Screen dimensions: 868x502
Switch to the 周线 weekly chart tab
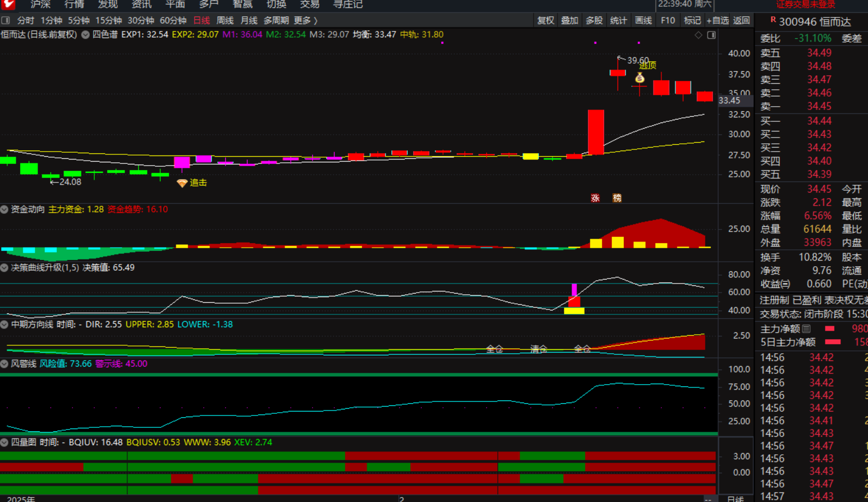click(x=225, y=20)
